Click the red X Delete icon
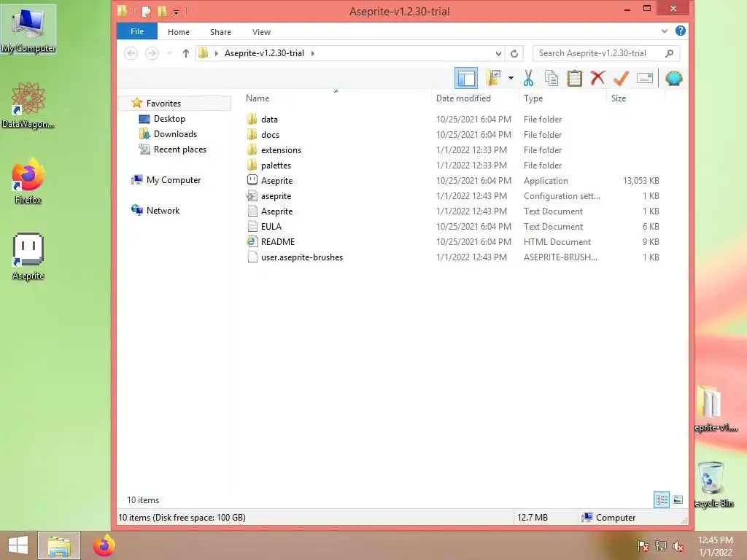This screenshot has height=560, width=747. coord(597,78)
